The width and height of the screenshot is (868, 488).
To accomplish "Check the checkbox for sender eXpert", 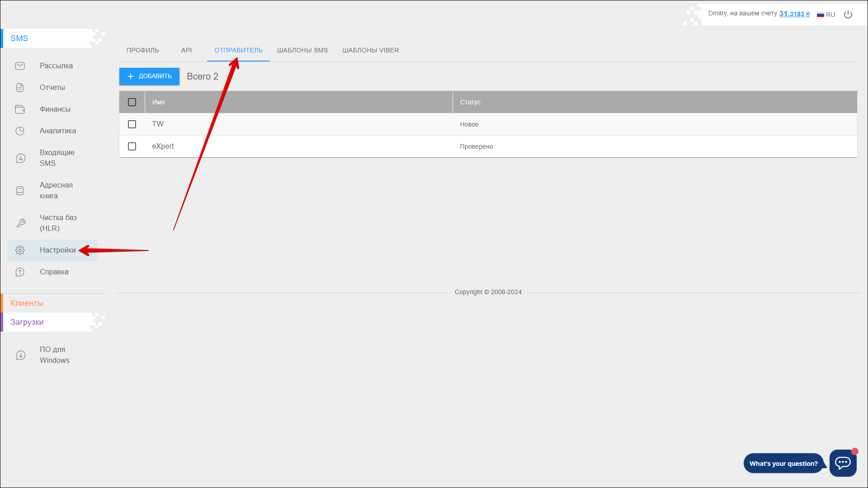I will tap(132, 146).
